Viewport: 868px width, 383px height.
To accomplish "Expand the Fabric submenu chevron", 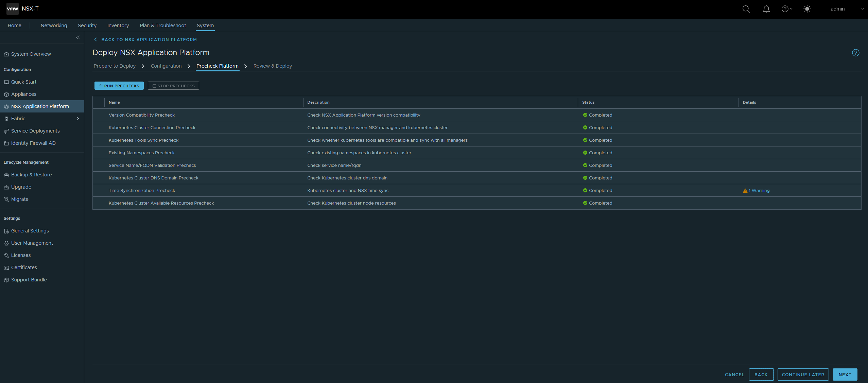I will point(77,119).
